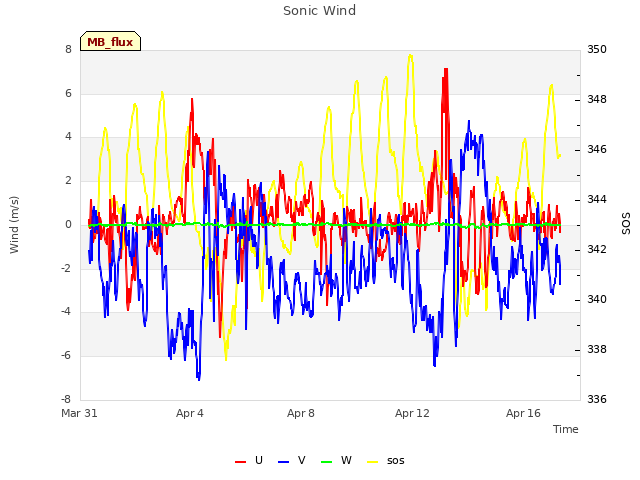
Task: Click the Wind (m/s) axis label
Action: (14, 225)
